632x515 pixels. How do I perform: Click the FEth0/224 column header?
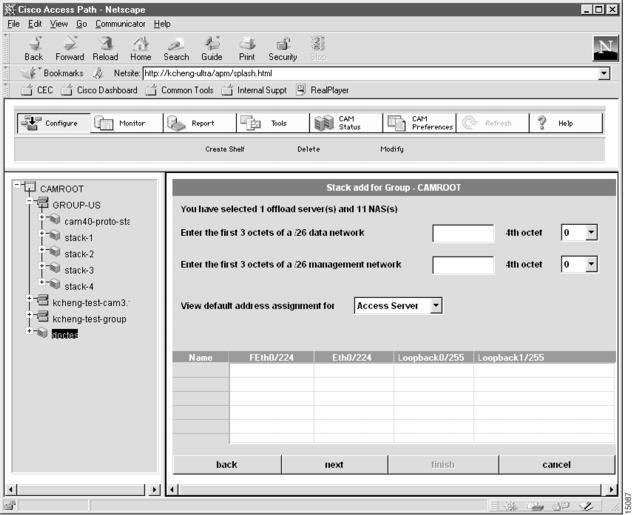(271, 357)
